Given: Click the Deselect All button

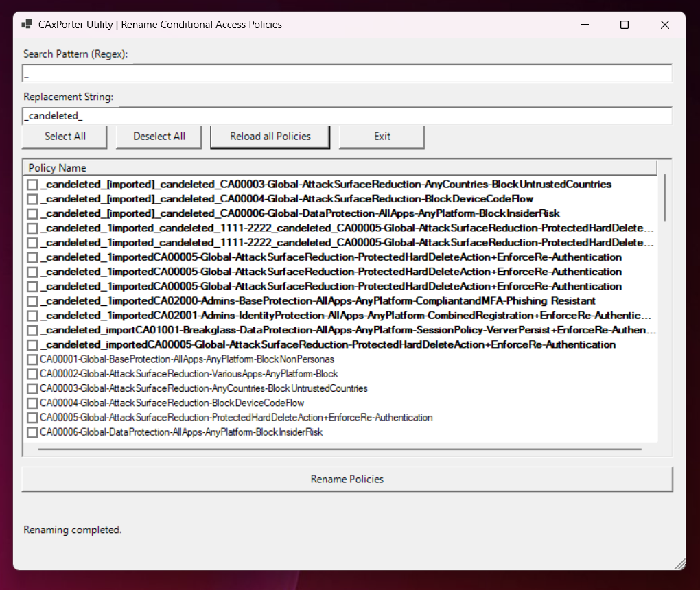Looking at the screenshot, I should (x=159, y=137).
